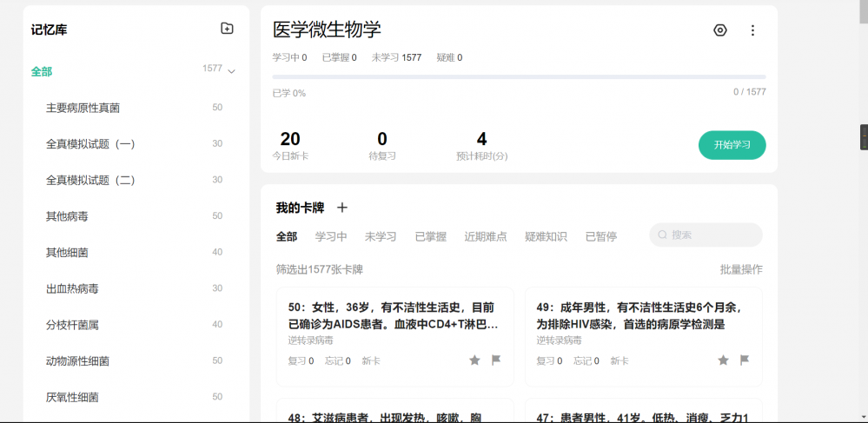
Task: Click the study progress bar
Action: pyautogui.click(x=519, y=77)
